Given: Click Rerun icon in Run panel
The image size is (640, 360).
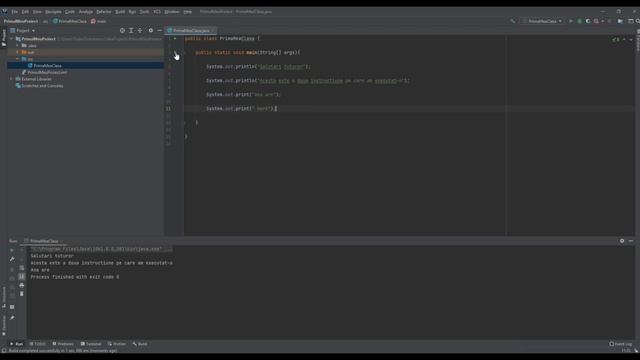Looking at the screenshot, I should [12, 250].
